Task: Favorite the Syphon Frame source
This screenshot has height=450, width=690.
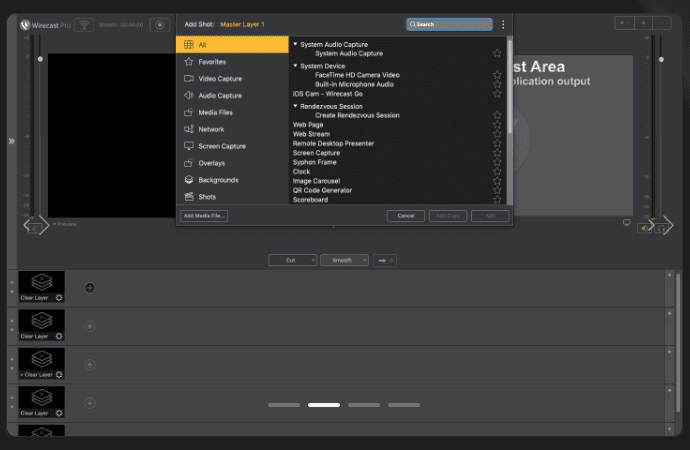Action: (x=497, y=162)
